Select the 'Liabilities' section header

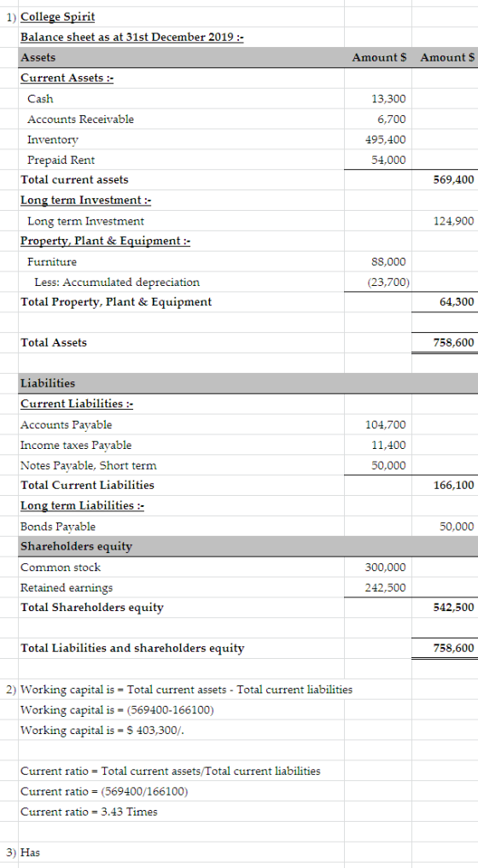[x=48, y=383]
